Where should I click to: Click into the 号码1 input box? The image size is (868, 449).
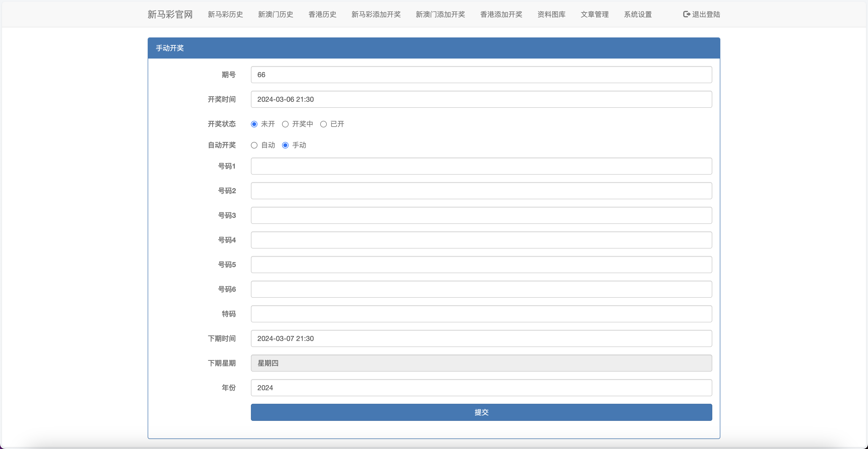click(x=481, y=166)
